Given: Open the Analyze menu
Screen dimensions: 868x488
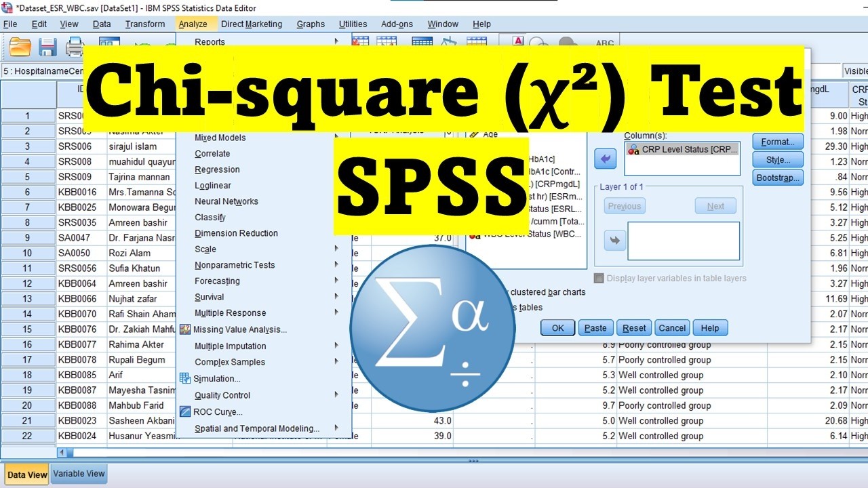Looking at the screenshot, I should click(x=193, y=24).
